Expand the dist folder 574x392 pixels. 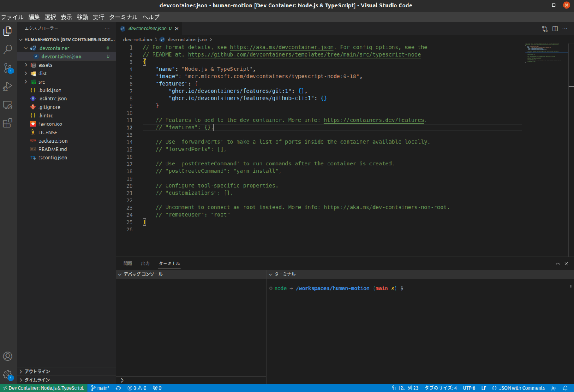point(66,73)
